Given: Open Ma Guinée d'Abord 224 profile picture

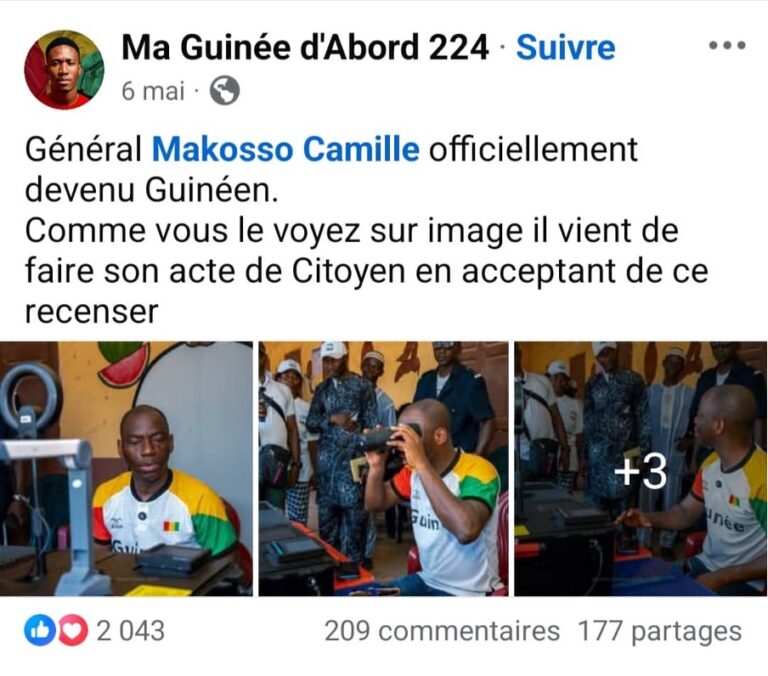Looking at the screenshot, I should pos(64,70).
